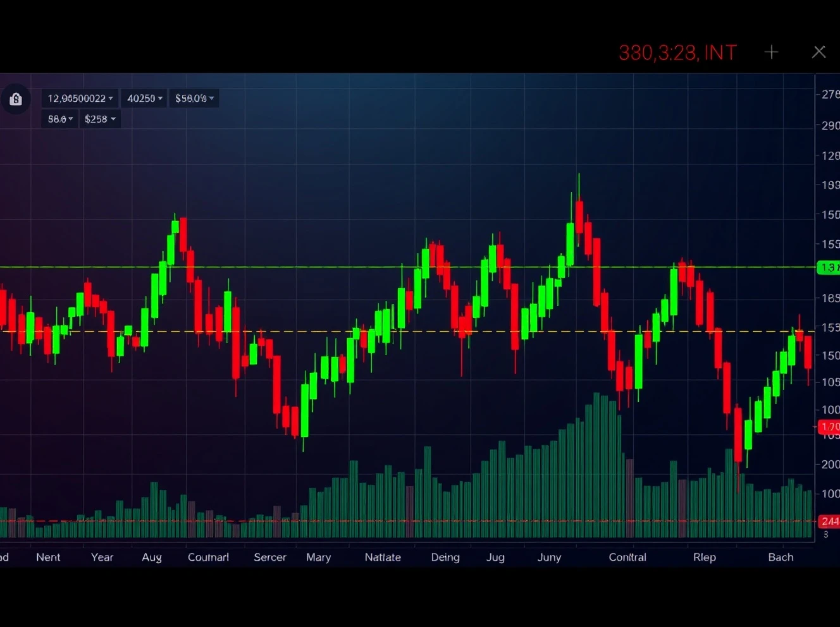Click the Bach label at far right of axis
Screen dimensions: 840x627
pos(781,557)
